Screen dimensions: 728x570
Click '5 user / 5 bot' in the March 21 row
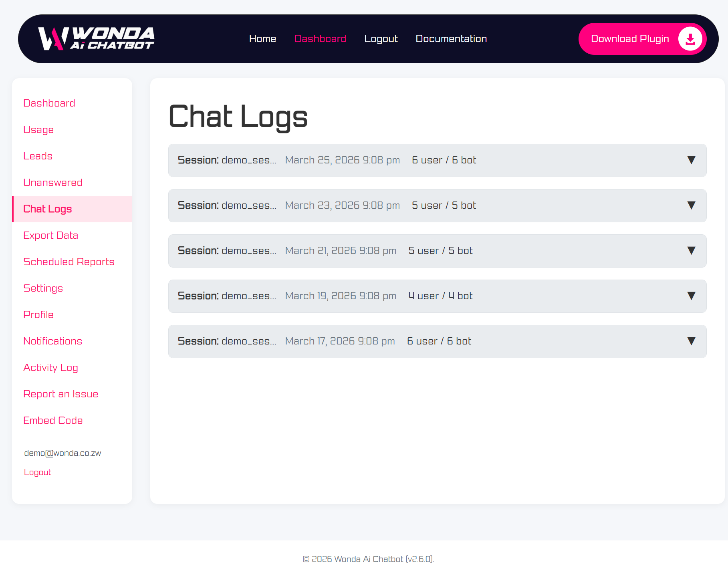pyautogui.click(x=440, y=251)
